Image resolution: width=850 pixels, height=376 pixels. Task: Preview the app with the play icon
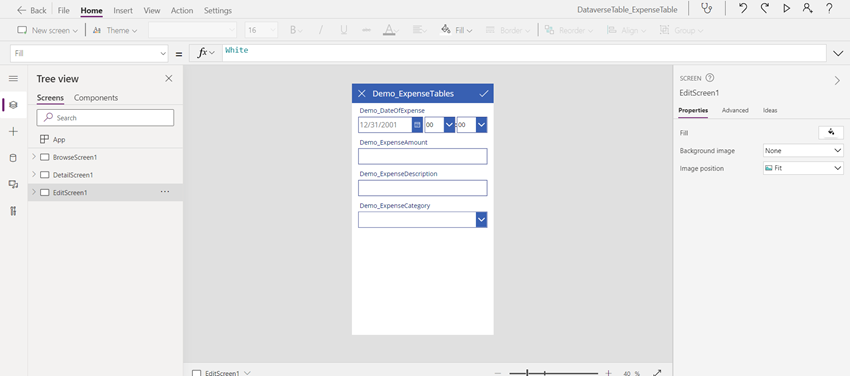(x=786, y=8)
